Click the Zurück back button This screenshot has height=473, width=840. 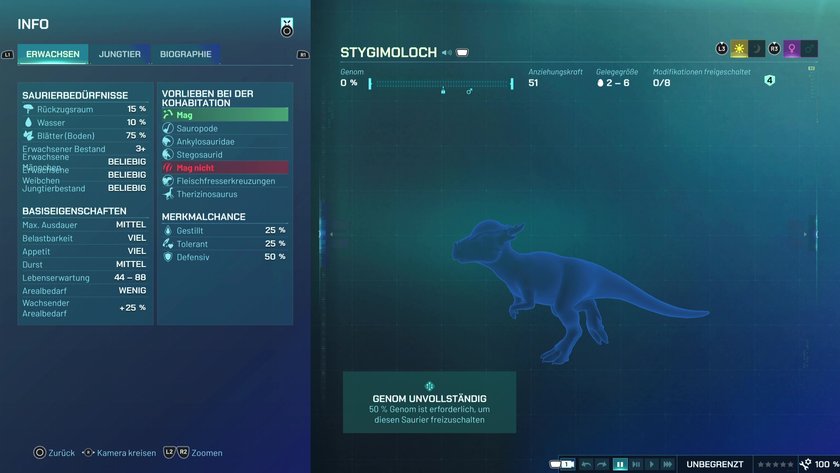[x=54, y=453]
